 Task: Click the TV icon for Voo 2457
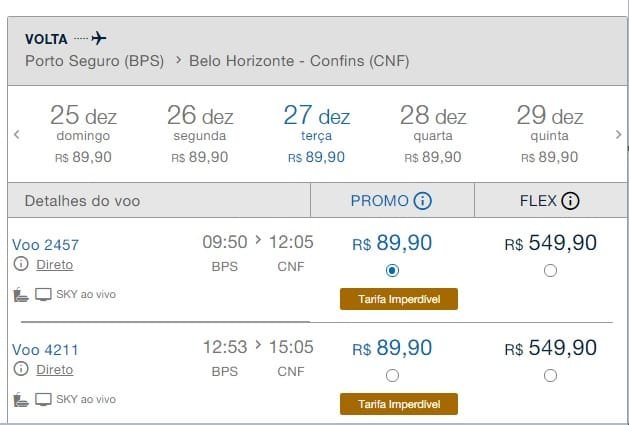point(43,295)
